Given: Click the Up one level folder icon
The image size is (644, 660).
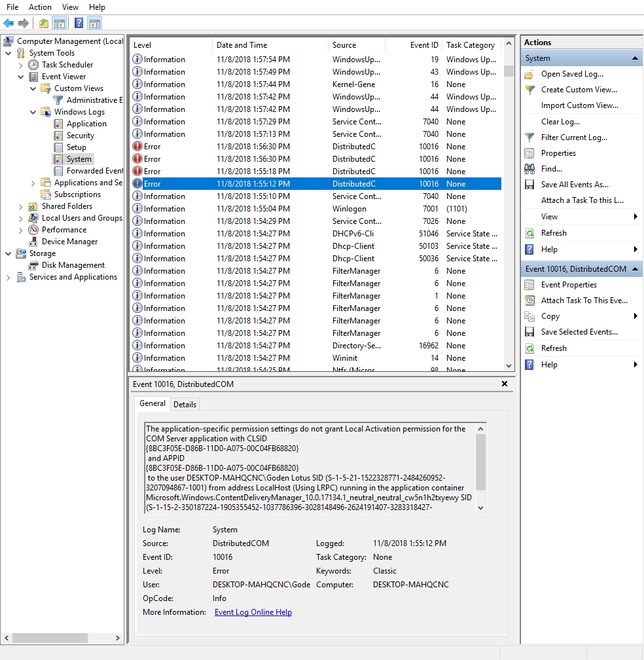Looking at the screenshot, I should coord(44,23).
